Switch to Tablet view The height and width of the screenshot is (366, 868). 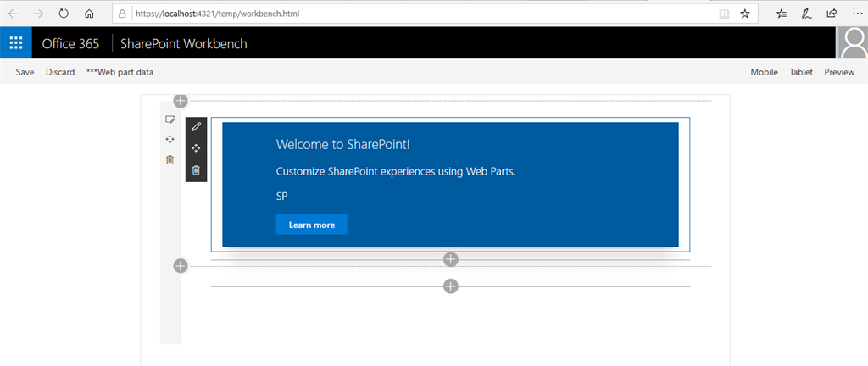[x=801, y=72]
